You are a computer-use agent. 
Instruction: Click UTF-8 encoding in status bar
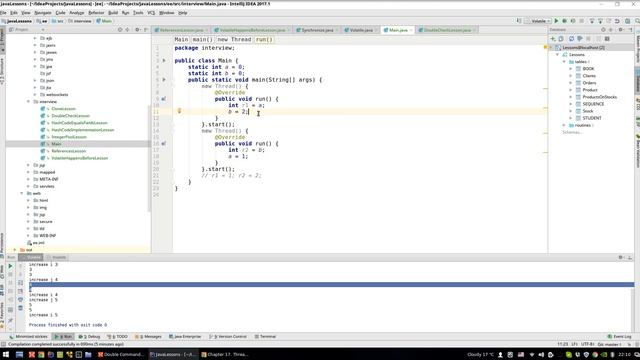point(587,344)
